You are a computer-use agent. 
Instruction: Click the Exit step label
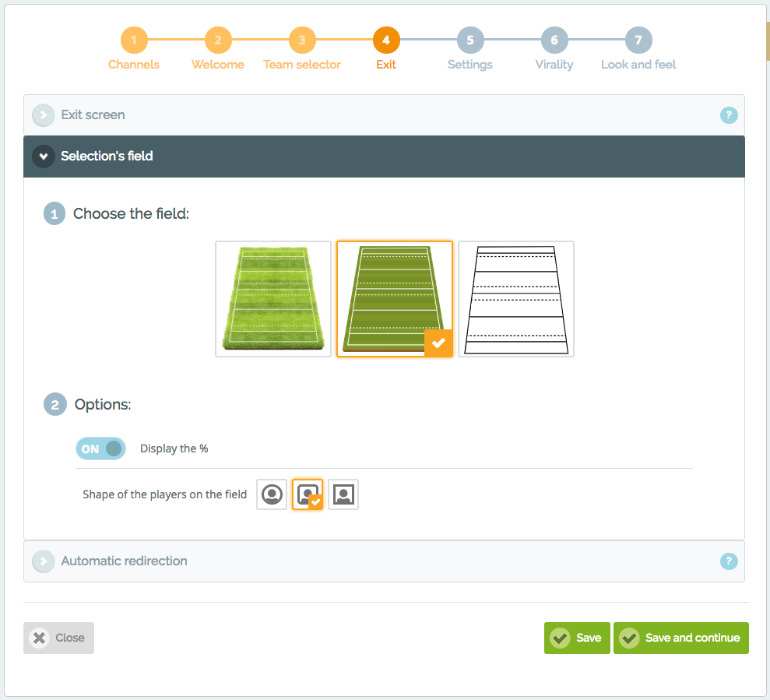click(386, 65)
